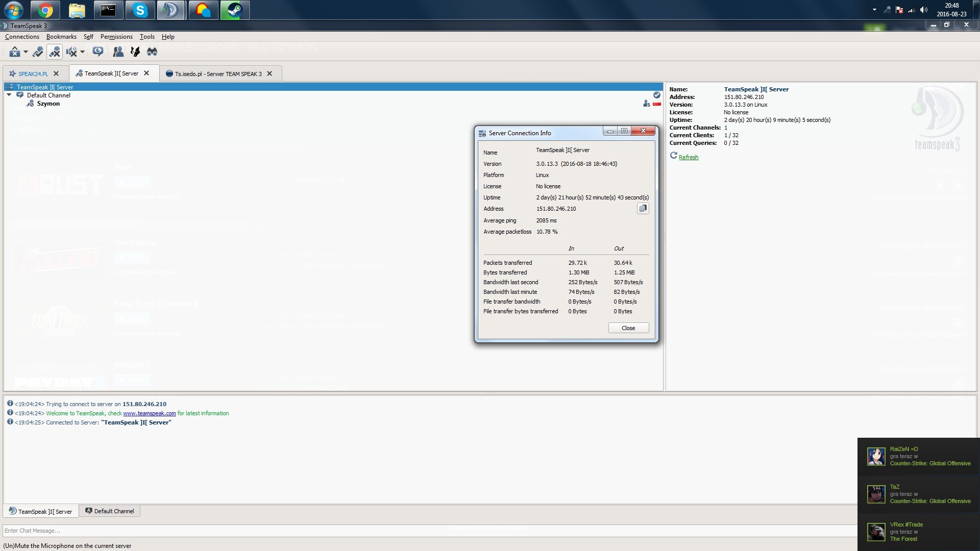Close the Ts.isedo.pl server tab
Viewport: 980px width, 551px height.
[x=269, y=73]
